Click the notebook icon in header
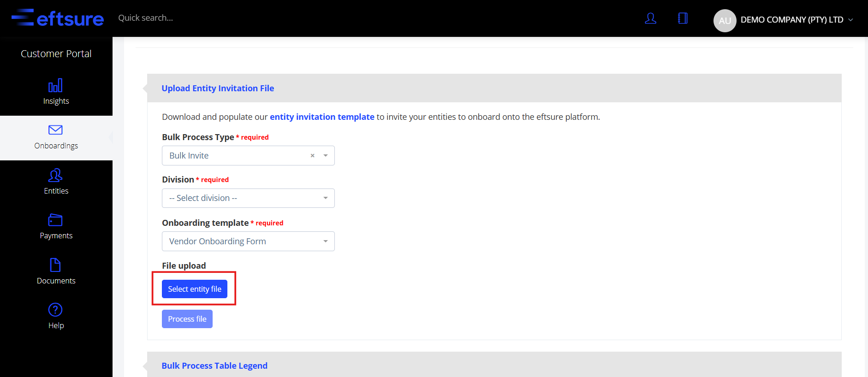This screenshot has width=868, height=377. 683,18
